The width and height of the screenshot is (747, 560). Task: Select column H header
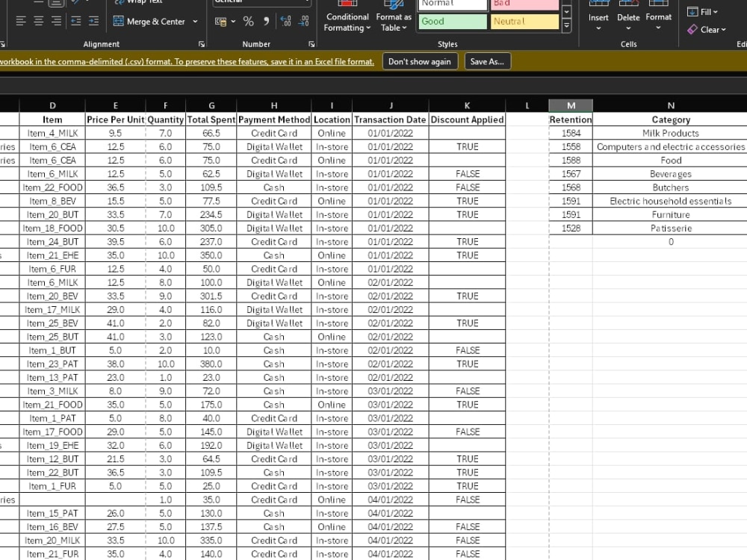(x=274, y=106)
